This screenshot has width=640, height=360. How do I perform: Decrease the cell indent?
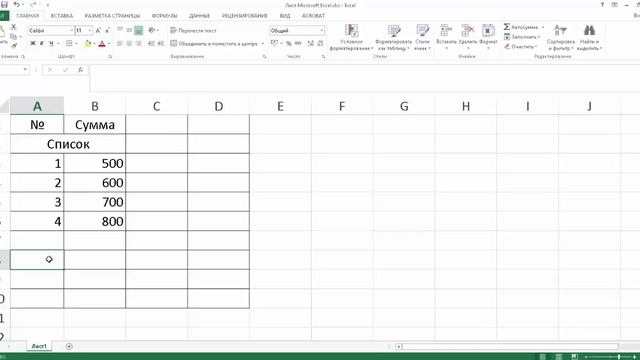(151, 43)
